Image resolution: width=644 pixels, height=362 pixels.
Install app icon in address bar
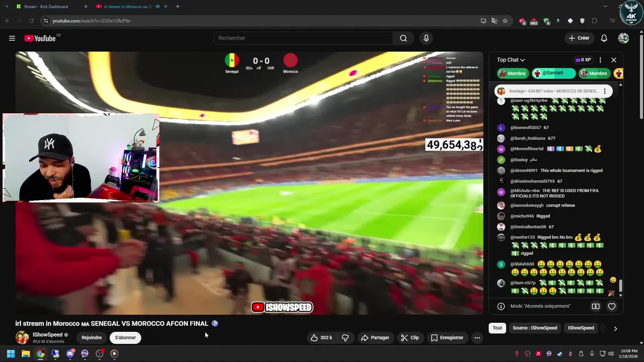tap(484, 21)
